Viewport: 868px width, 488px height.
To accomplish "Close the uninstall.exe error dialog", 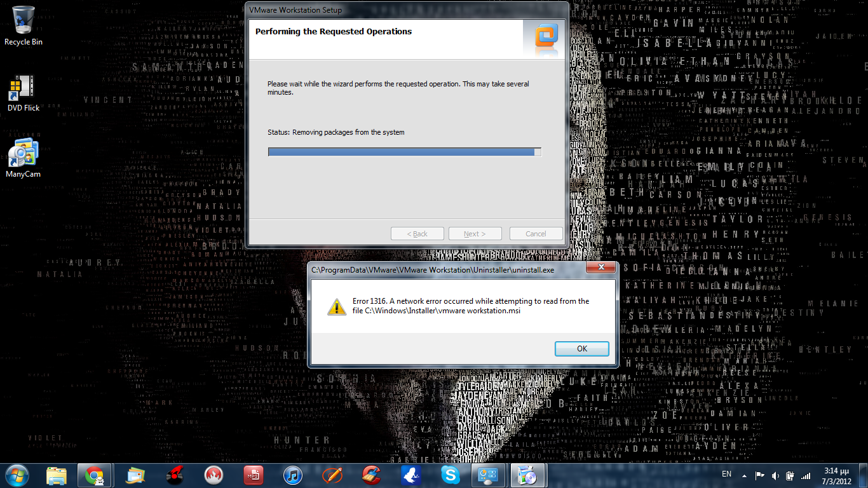I will point(600,268).
